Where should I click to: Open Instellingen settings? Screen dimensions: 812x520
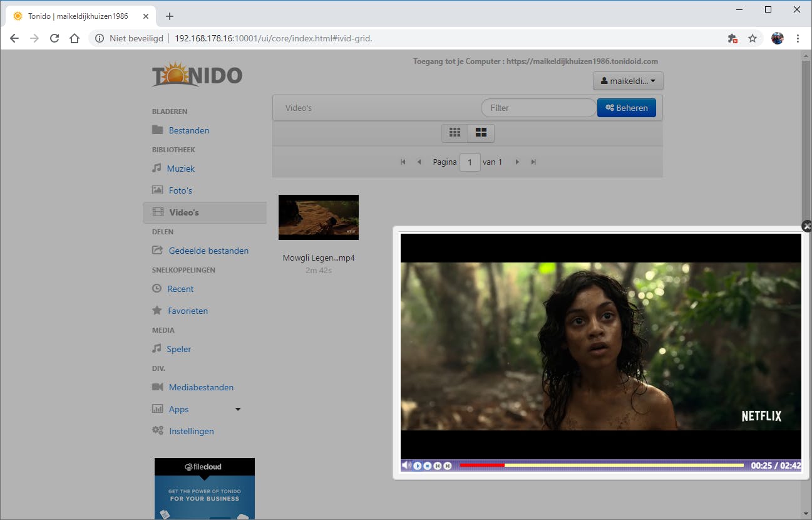tap(192, 431)
